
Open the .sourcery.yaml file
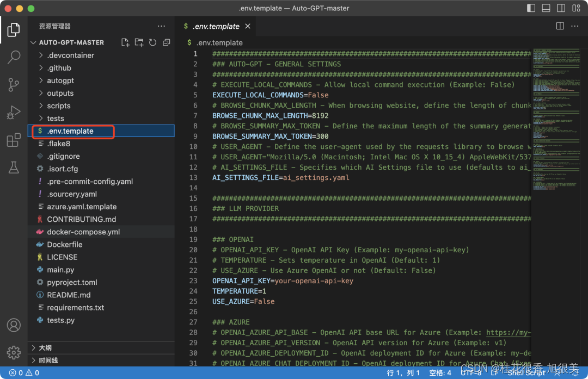(x=101, y=194)
